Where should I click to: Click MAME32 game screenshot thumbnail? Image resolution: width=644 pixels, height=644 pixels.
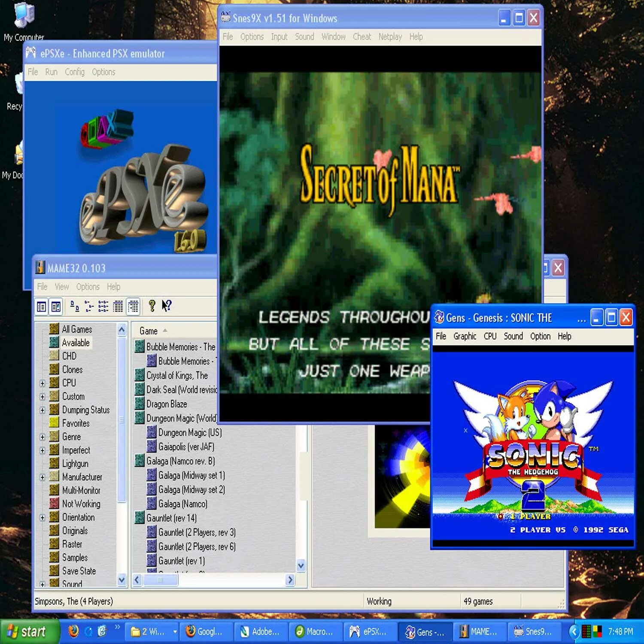tap(402, 477)
